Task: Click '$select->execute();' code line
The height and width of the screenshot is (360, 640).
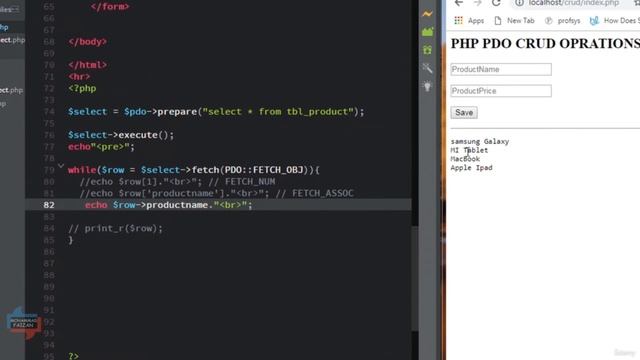Action: [x=121, y=135]
